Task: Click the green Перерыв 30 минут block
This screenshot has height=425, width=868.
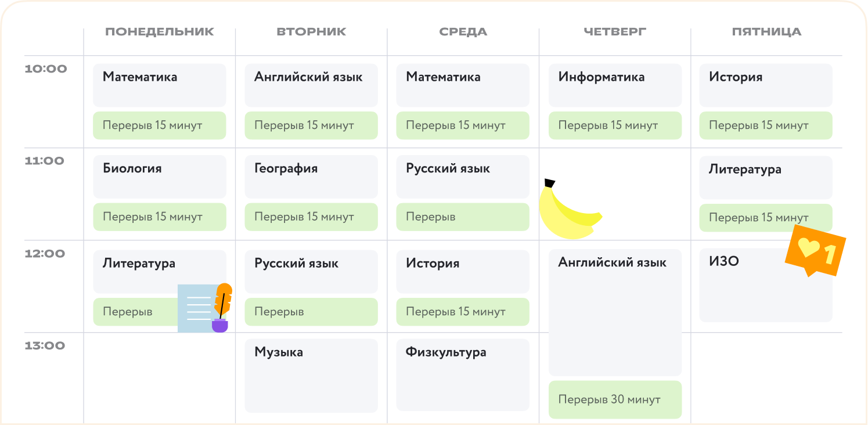Action: point(615,399)
